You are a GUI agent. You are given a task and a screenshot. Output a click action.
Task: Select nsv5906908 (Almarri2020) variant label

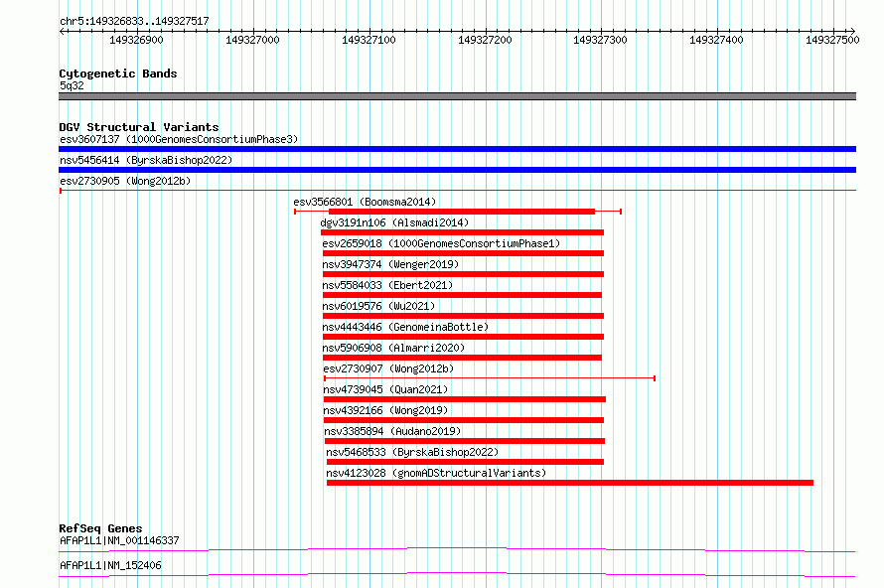393,348
